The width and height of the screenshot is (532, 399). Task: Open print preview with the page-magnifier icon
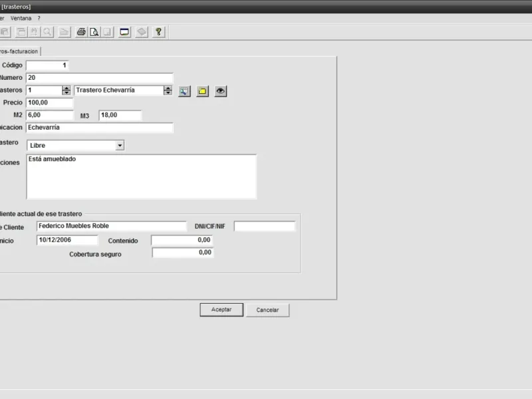pyautogui.click(x=94, y=32)
